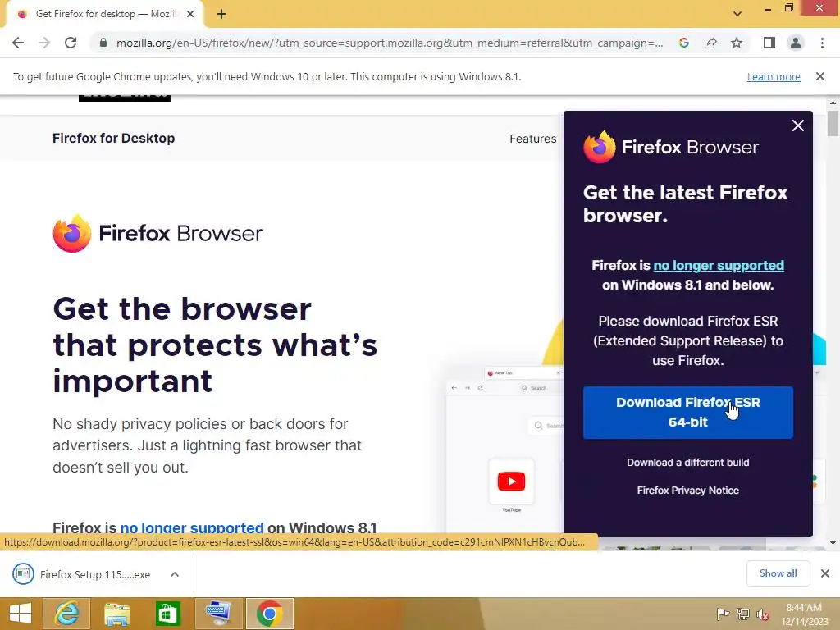Screen dimensions: 840x630
Task: Click Get the browser headline text
Action: [x=215, y=345]
